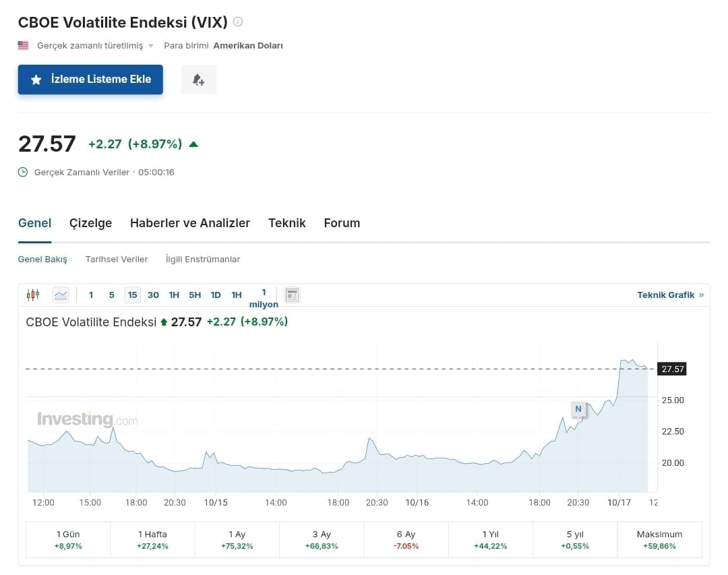Click the N news marker on chart
The width and height of the screenshot is (728, 575).
click(578, 408)
